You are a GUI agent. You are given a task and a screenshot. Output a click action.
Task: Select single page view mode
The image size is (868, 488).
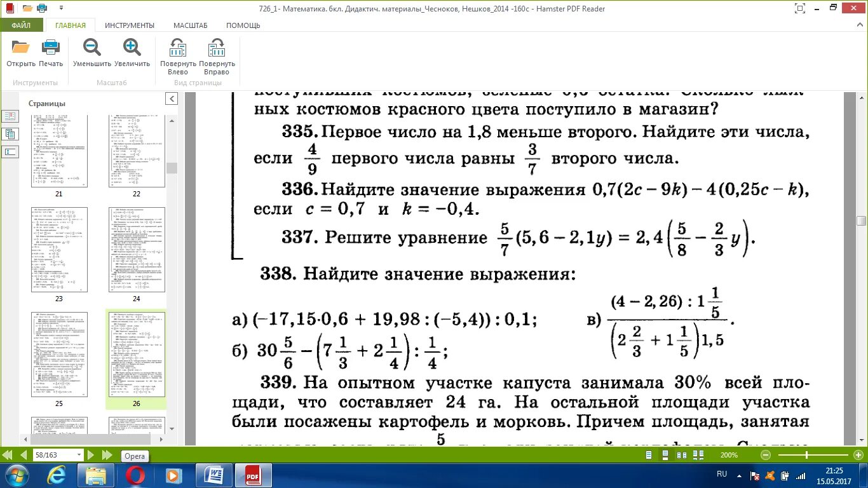[x=649, y=455]
